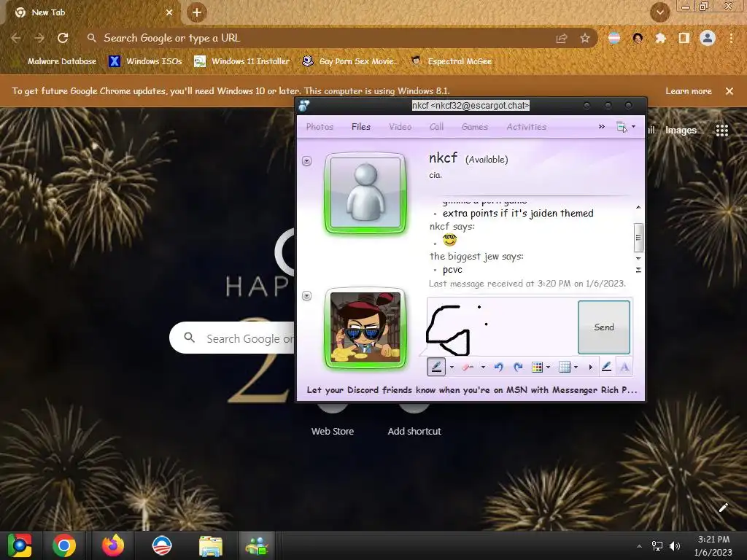This screenshot has width=747, height=560.
Task: Undo the last ink stroke
Action: pos(499,367)
